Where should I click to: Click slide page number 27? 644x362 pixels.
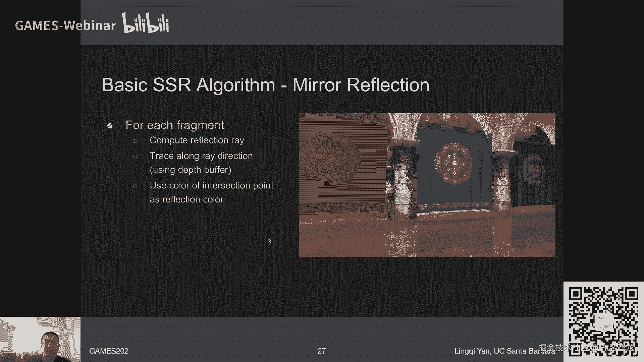(x=321, y=351)
